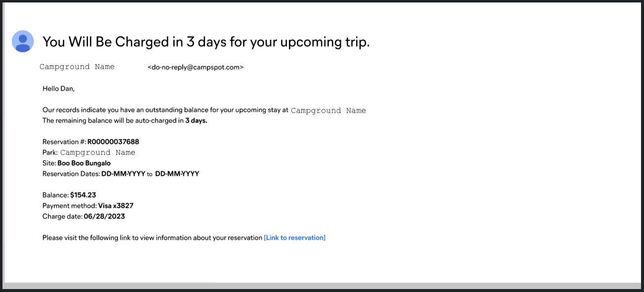Click the Campground Name beside the Park label
This screenshot has height=292, width=644.
(98, 152)
